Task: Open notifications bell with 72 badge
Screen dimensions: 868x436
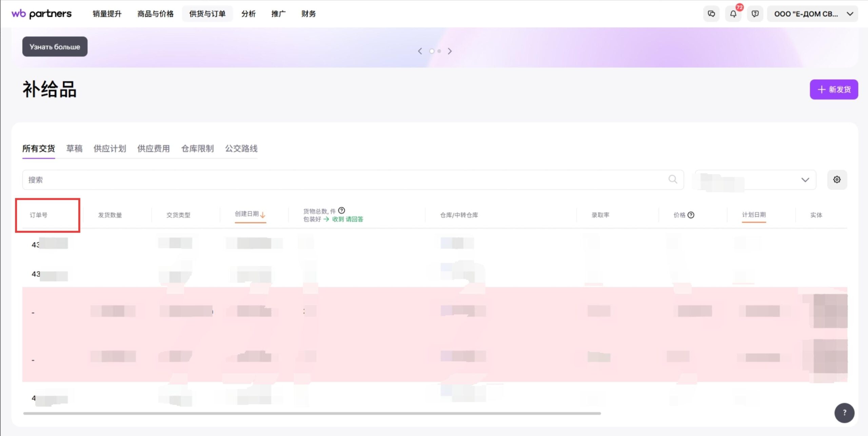Action: pyautogui.click(x=733, y=14)
